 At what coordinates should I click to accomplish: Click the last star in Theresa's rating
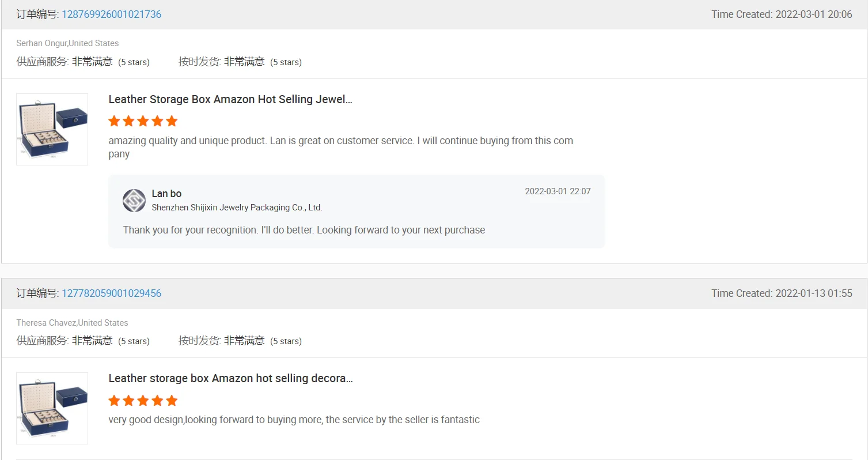click(172, 401)
